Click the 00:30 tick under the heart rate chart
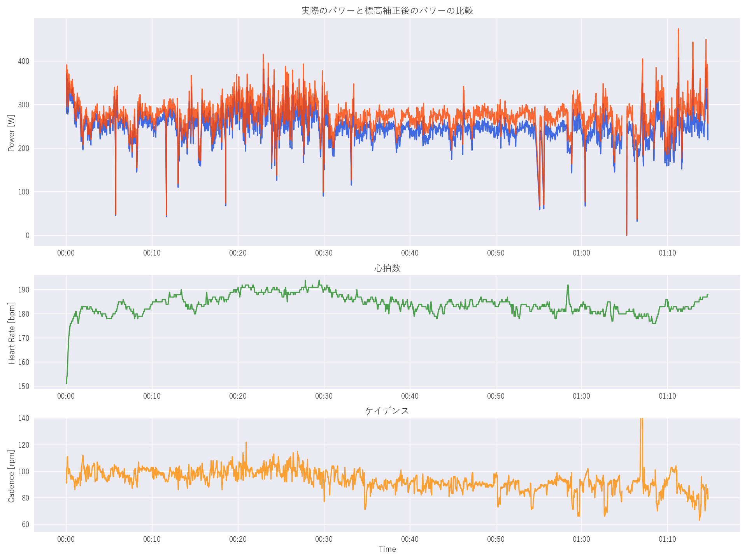The width and height of the screenshot is (747, 560). click(x=324, y=396)
